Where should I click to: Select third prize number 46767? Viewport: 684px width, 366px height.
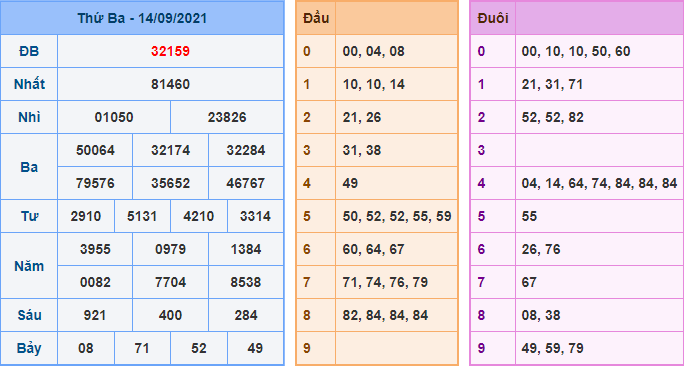(x=246, y=183)
